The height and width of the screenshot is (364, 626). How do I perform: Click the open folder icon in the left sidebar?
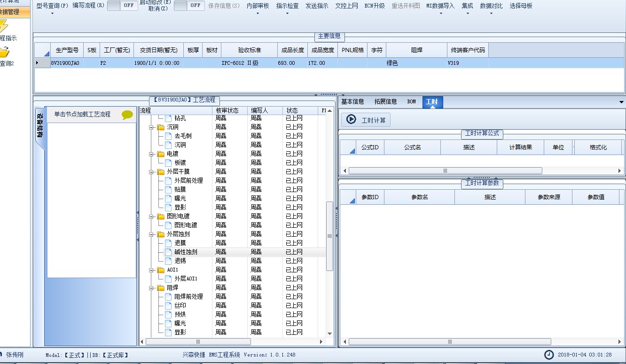[x=4, y=52]
